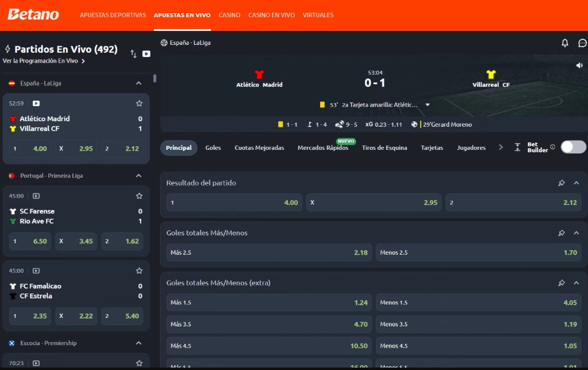Select the Principal tab
Screen dimensions: 588x370
coord(178,148)
